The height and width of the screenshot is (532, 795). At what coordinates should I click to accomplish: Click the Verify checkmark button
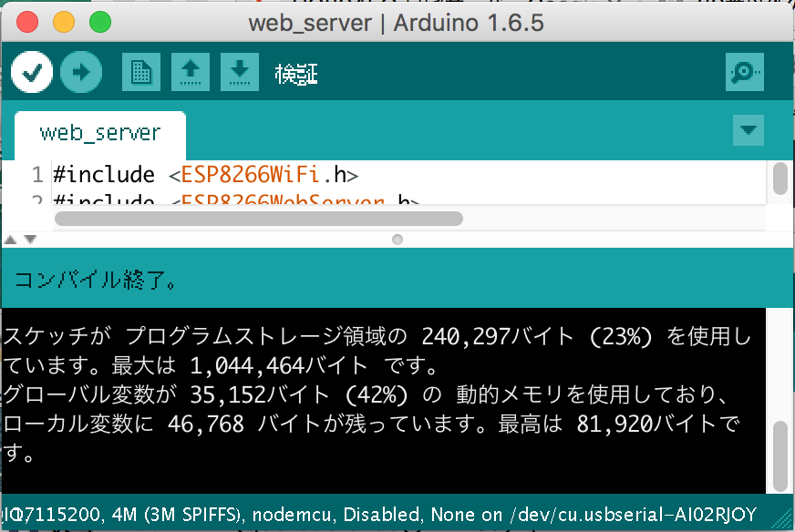31,73
